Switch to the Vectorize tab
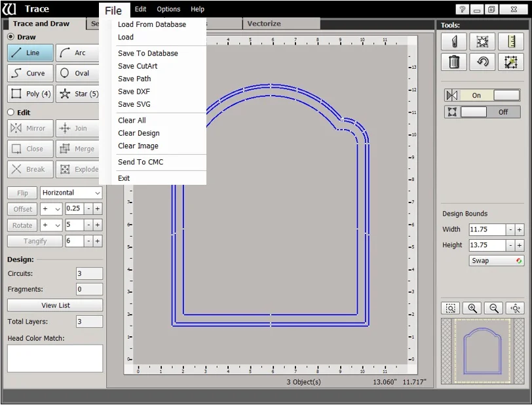 click(281, 24)
